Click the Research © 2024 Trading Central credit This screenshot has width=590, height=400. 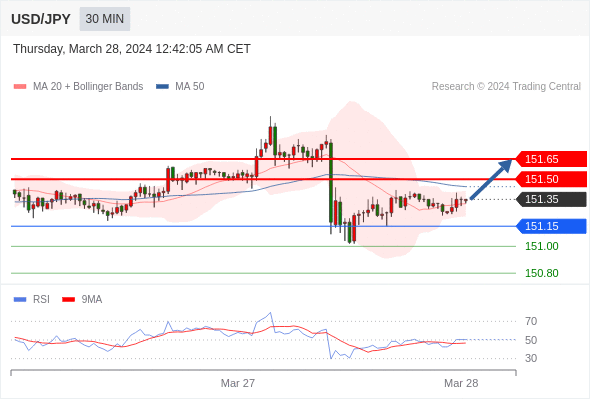[506, 87]
